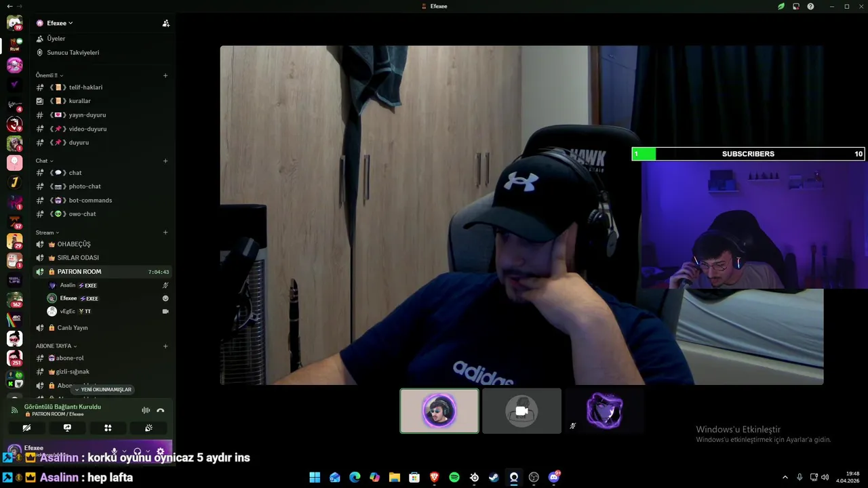Collapse the Stream category
The width and height of the screenshot is (868, 488).
coord(47,232)
